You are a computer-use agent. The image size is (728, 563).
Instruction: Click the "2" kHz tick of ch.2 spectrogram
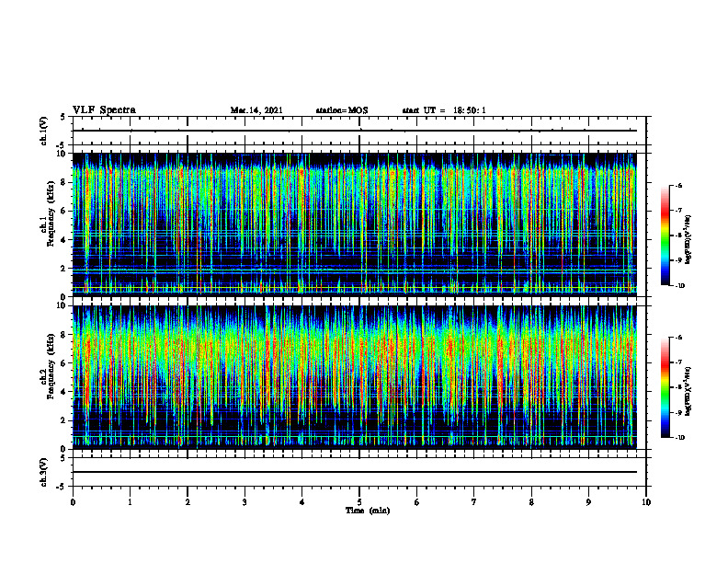[x=64, y=420]
